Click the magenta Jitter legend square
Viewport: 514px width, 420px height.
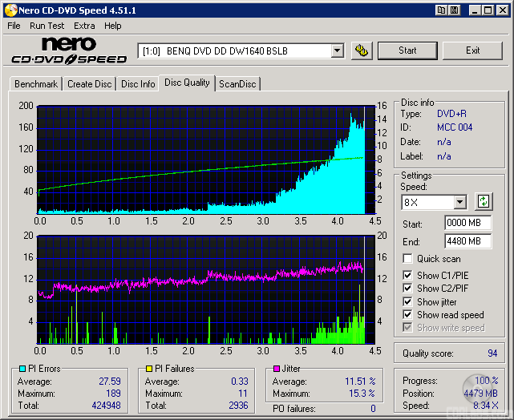[x=276, y=369]
